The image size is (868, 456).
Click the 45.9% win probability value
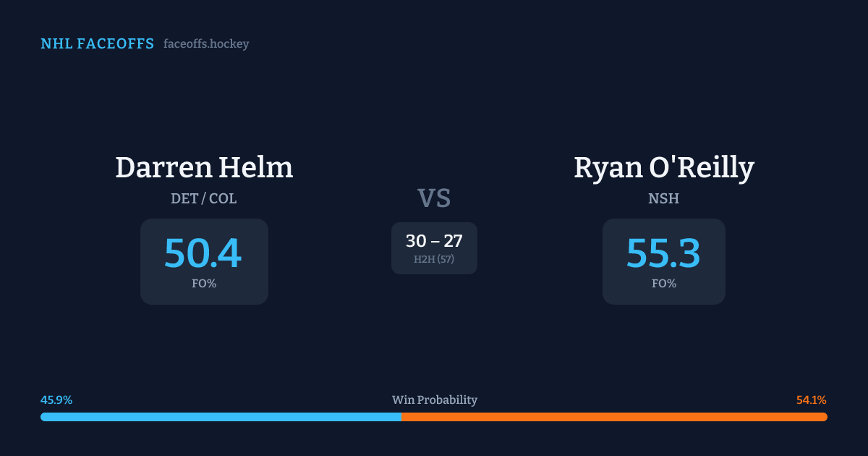[56, 400]
